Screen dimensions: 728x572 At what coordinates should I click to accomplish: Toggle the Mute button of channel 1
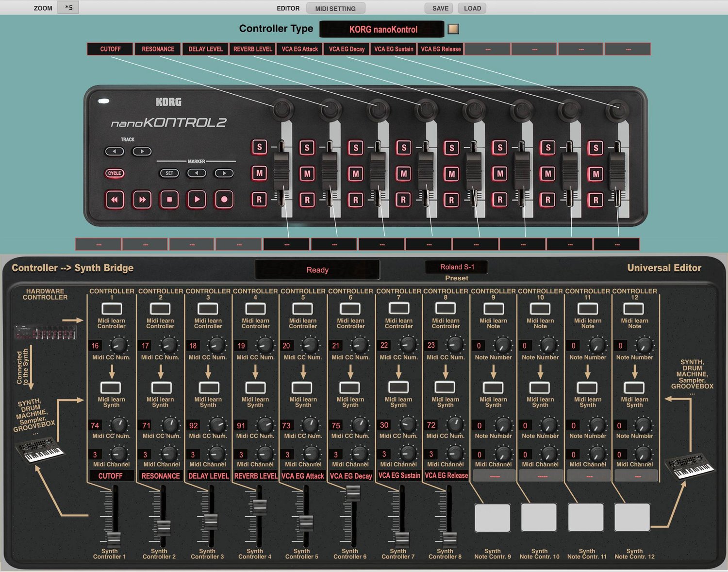[x=259, y=173]
